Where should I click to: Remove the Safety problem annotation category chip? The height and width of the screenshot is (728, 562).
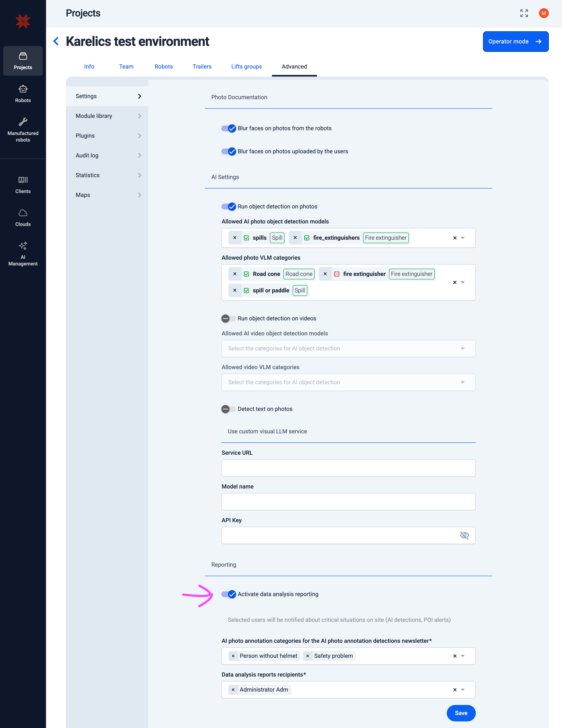[308, 656]
